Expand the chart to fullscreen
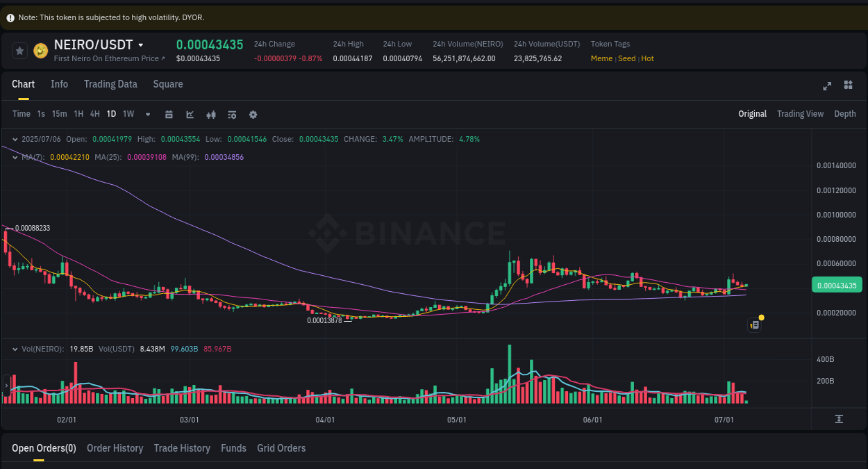This screenshot has height=469, width=868. click(x=827, y=85)
